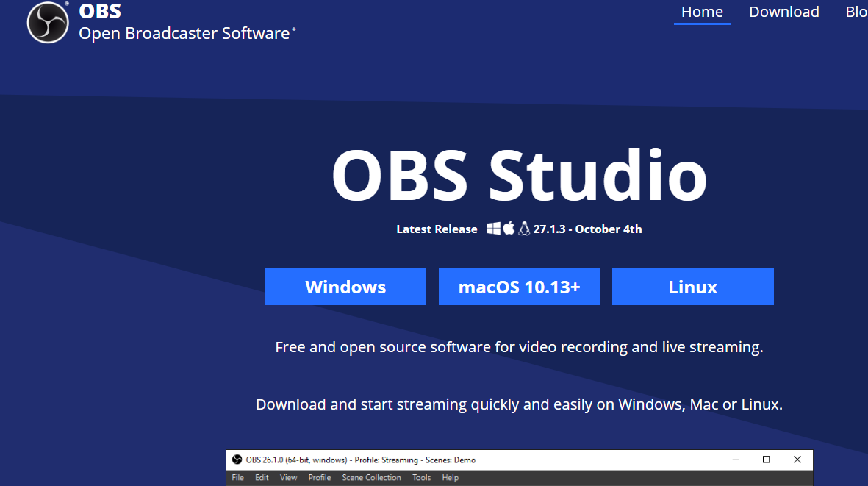Maximize the OBS 26.1.0 preview window
868x486 pixels.
766,460
